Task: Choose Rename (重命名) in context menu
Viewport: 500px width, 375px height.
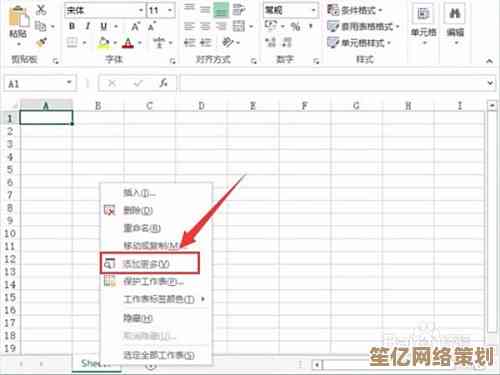Action: click(156, 228)
